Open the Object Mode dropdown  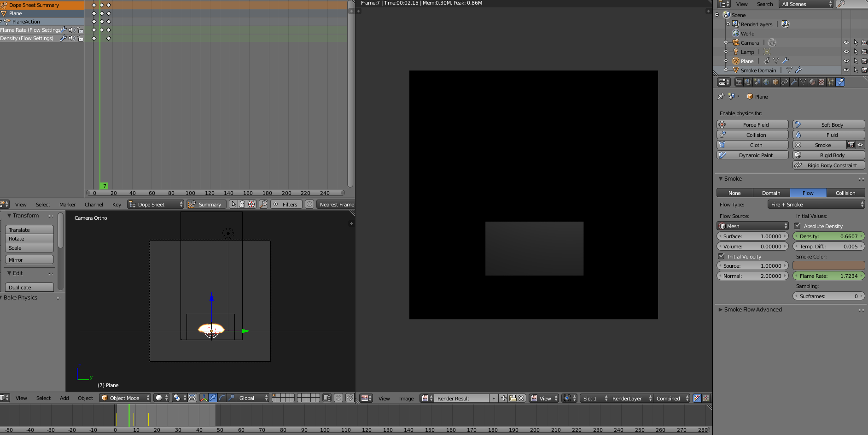125,398
